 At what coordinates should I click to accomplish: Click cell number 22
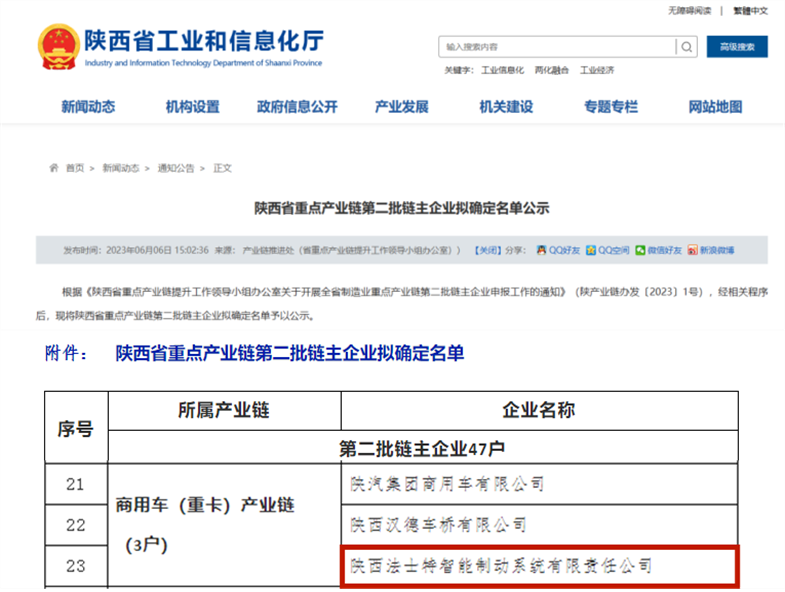75,525
